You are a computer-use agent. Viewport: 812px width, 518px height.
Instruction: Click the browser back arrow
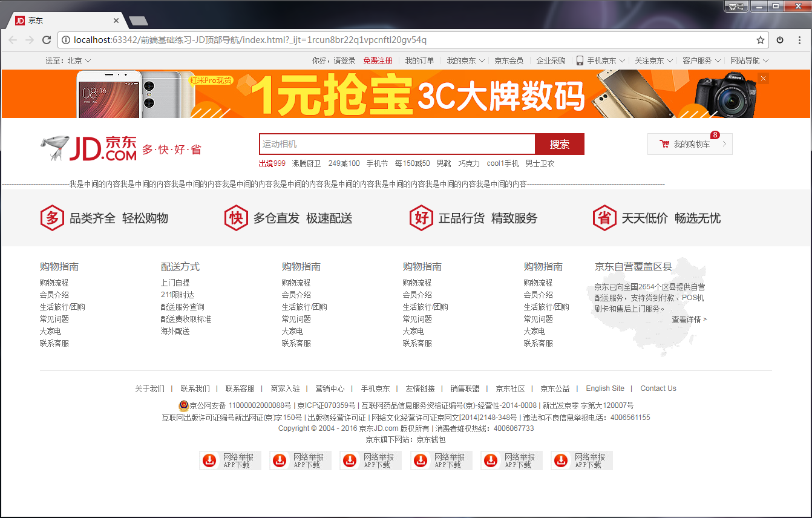13,40
